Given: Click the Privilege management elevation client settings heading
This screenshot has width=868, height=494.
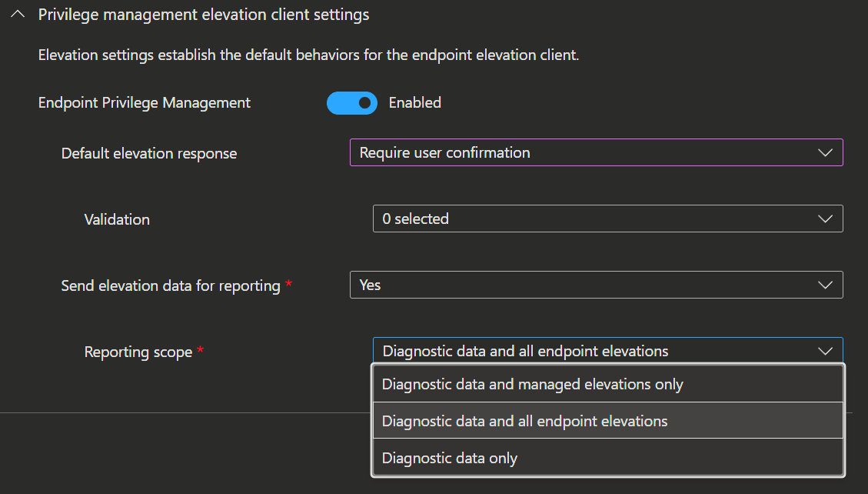Looking at the screenshot, I should (x=204, y=15).
